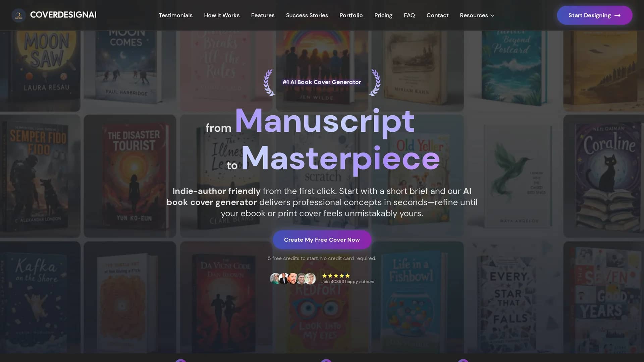
Task: Click the five-star rating icons
Action: click(x=336, y=276)
